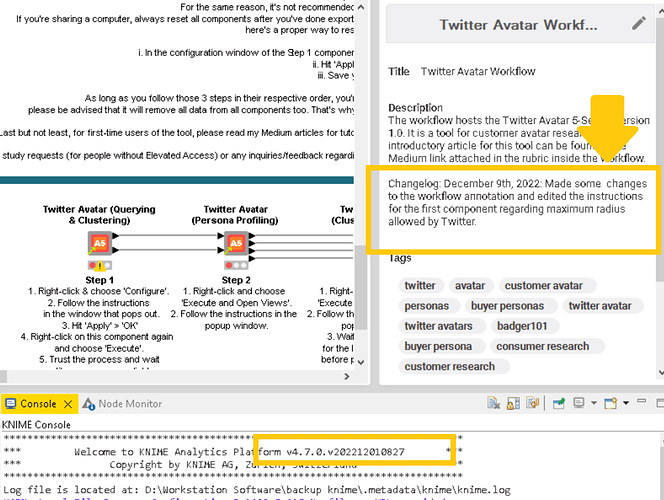664x500 pixels.
Task: Select the Step 1 Querying & Clustering component
Action: coord(100,243)
